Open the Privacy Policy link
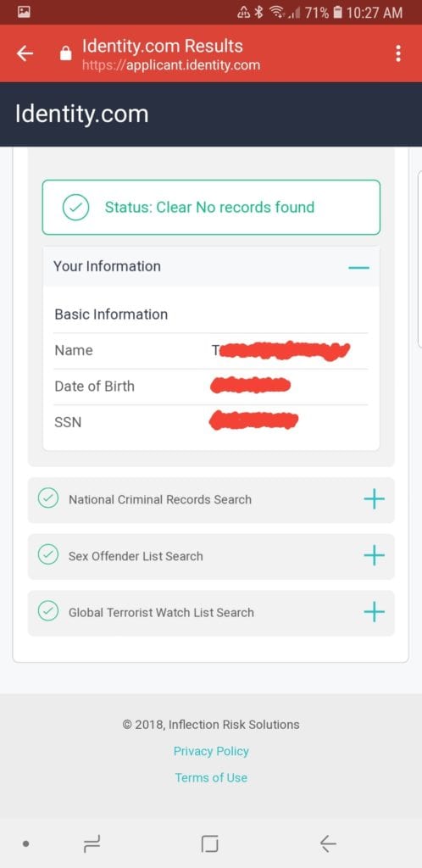This screenshot has height=868, width=422. coord(211,751)
